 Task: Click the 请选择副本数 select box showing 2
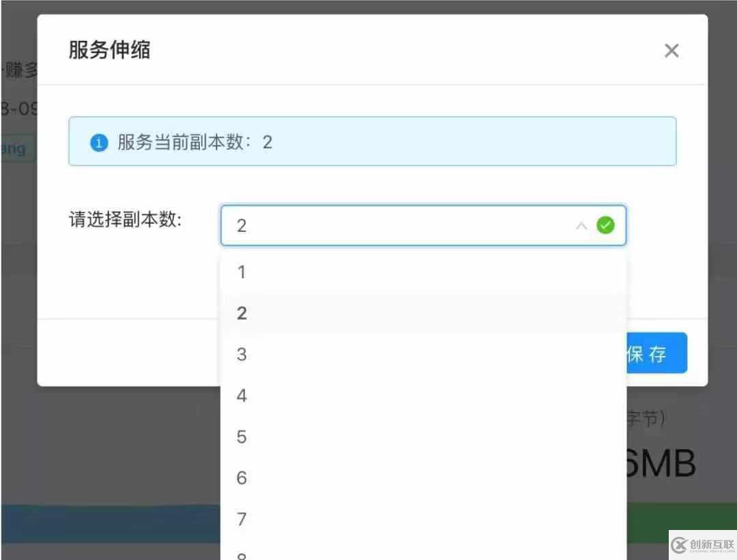point(423,225)
